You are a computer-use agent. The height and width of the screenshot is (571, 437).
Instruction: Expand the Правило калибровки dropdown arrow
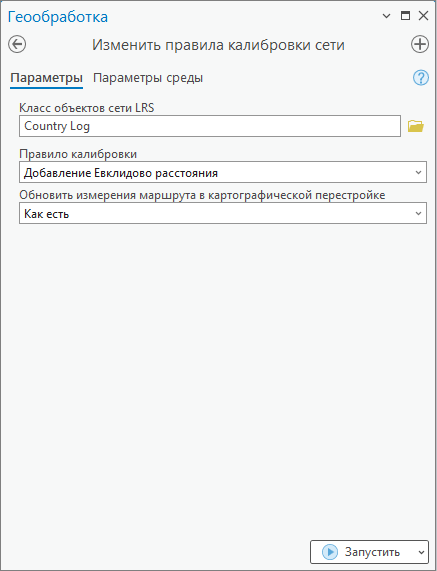click(418, 173)
